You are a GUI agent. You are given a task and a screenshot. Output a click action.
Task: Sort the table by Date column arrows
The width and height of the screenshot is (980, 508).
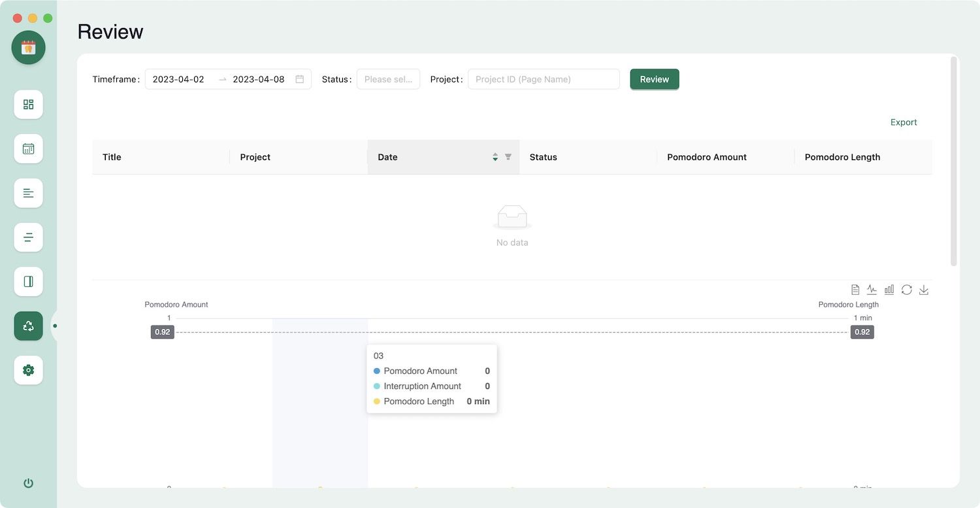tap(495, 157)
